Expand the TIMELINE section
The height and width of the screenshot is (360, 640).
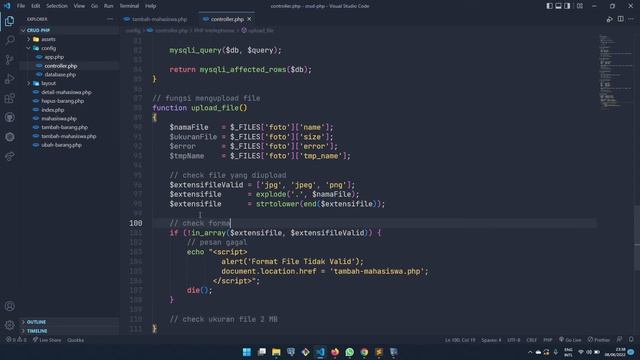[x=69, y=331]
